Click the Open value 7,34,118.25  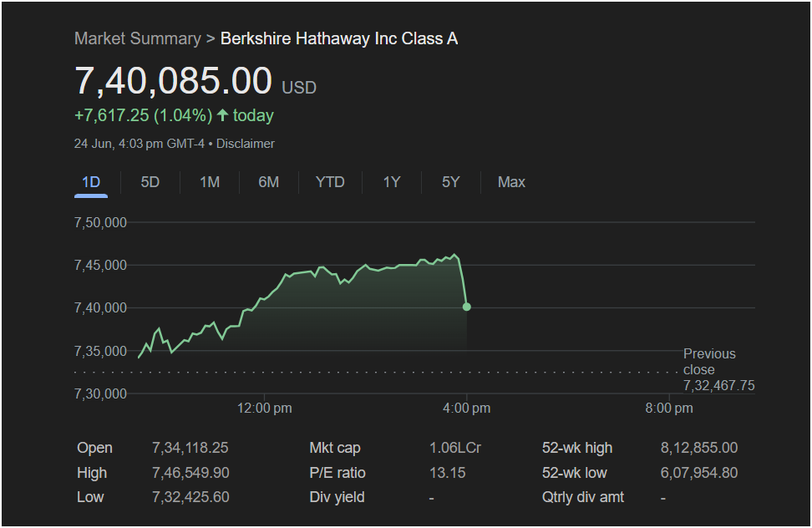pos(190,448)
